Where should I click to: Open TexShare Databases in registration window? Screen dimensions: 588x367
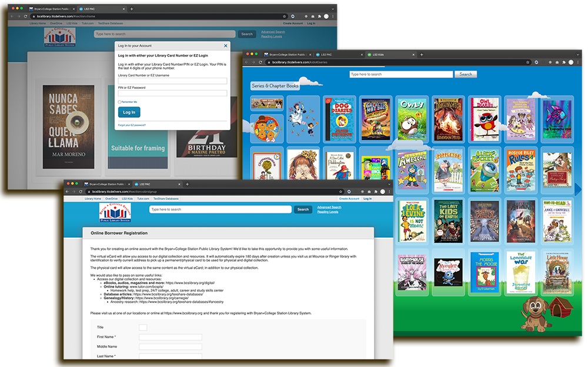coord(166,199)
